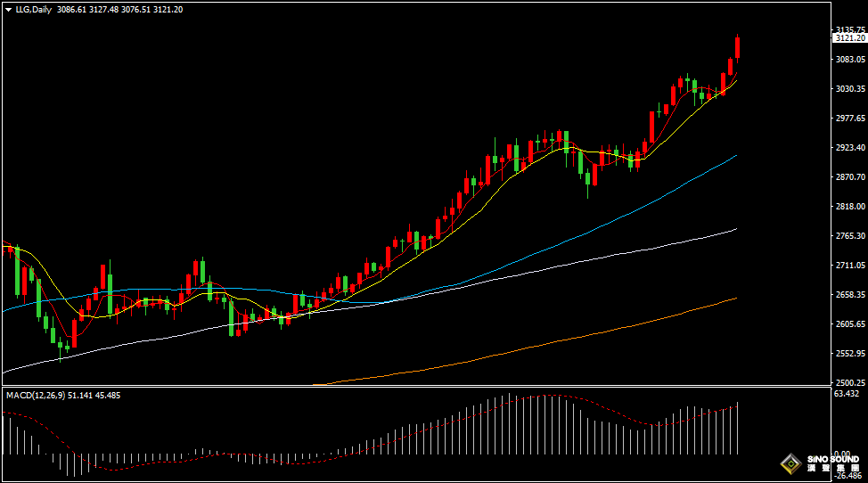868x483 pixels.
Task: Click the highlighted current price tag 3121.20
Action: [849, 39]
